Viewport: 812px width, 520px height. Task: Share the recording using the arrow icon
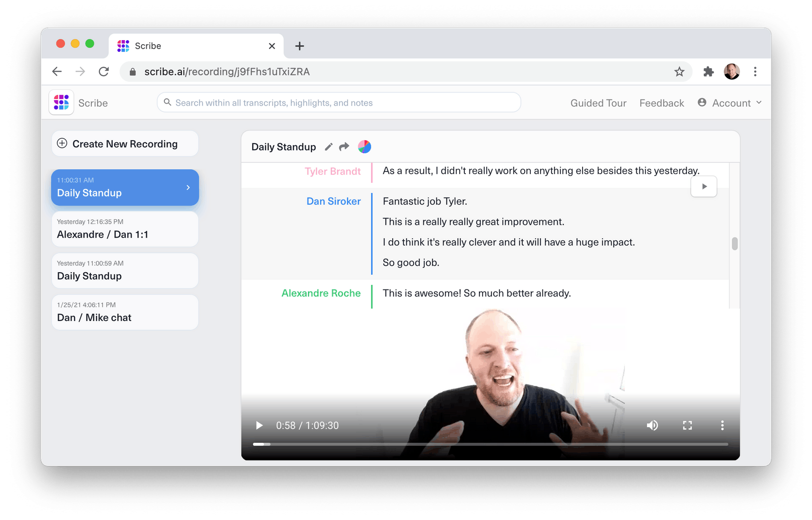[344, 147]
